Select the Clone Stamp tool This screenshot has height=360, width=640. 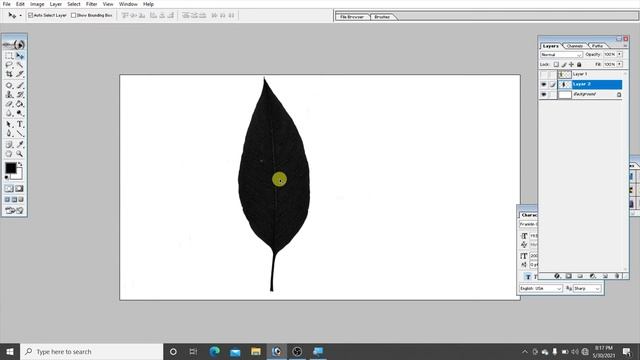[9, 95]
